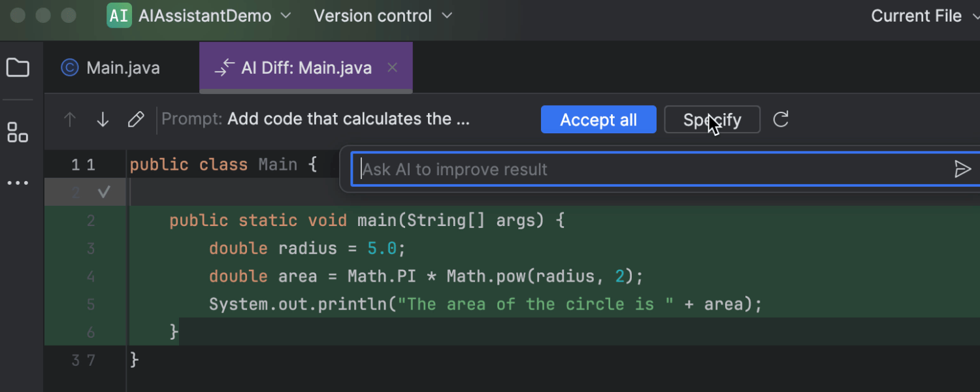Edit the prompt with pencil icon
980x392 pixels.
(135, 120)
